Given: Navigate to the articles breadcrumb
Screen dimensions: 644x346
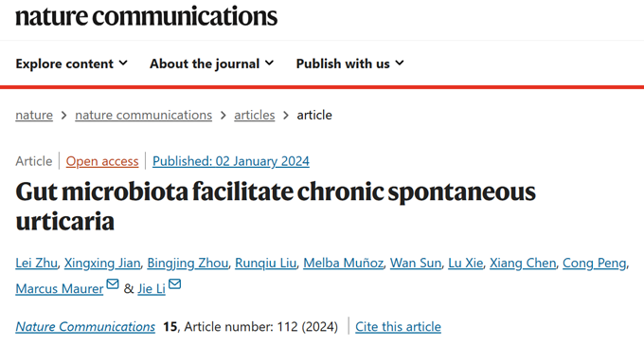Looking at the screenshot, I should 254,115.
